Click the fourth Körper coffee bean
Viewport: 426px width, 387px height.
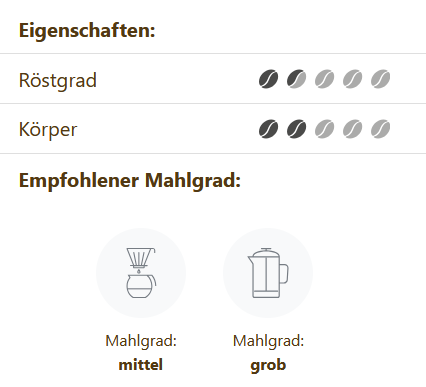click(352, 129)
